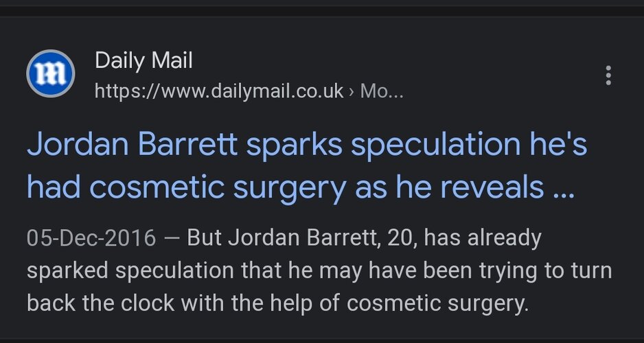644x343 pixels.
Task: Click the 05-Dec-2016 date stamp
Action: (x=91, y=238)
